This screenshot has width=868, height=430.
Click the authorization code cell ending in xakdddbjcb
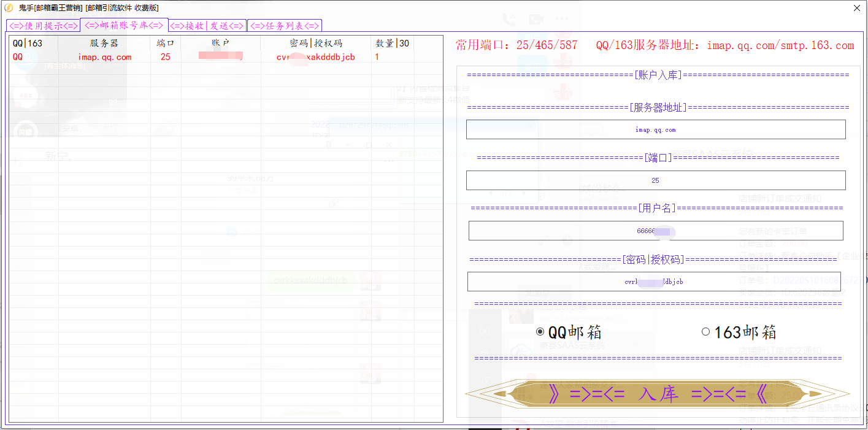(316, 57)
